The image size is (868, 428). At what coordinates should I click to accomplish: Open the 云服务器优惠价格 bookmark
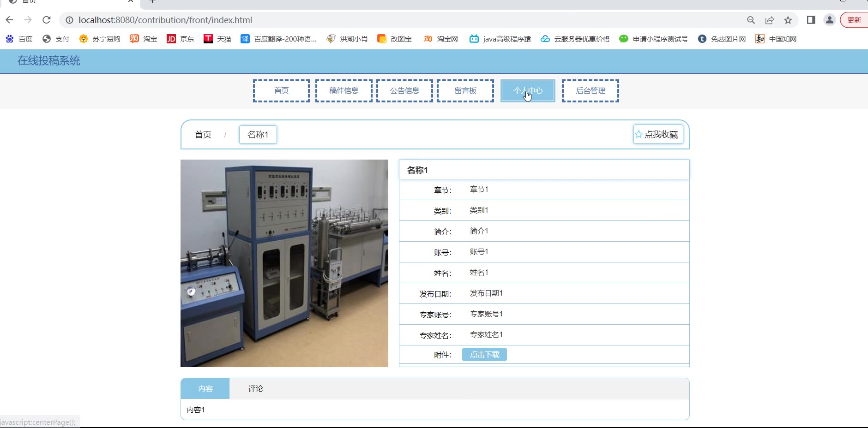pos(575,39)
